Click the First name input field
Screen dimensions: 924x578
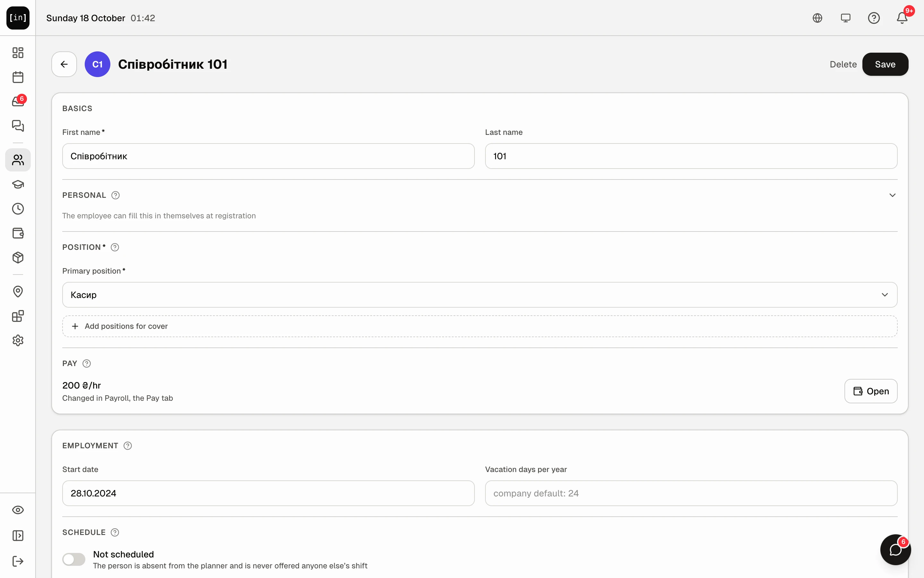point(269,156)
